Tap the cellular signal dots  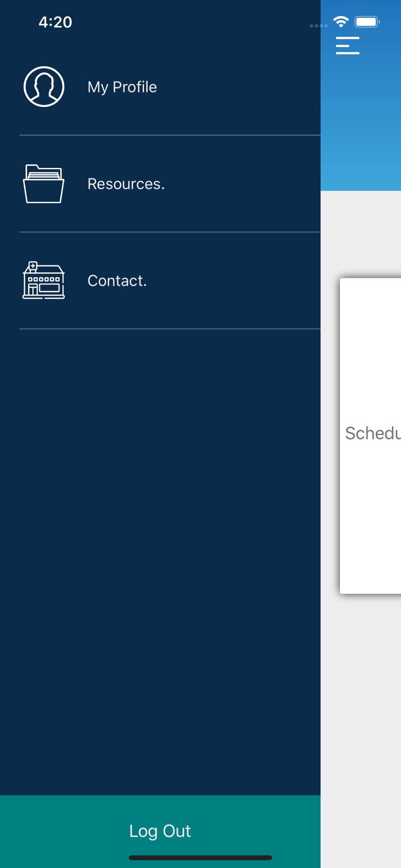pyautogui.click(x=319, y=26)
